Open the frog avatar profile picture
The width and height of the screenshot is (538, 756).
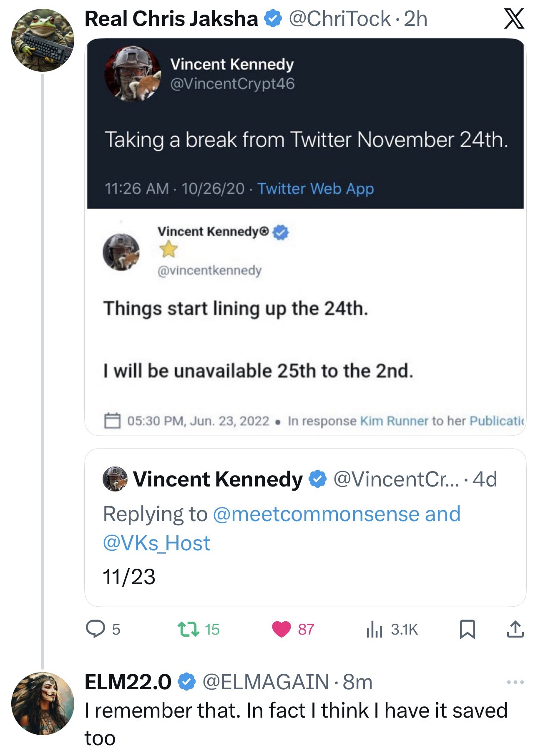[43, 40]
